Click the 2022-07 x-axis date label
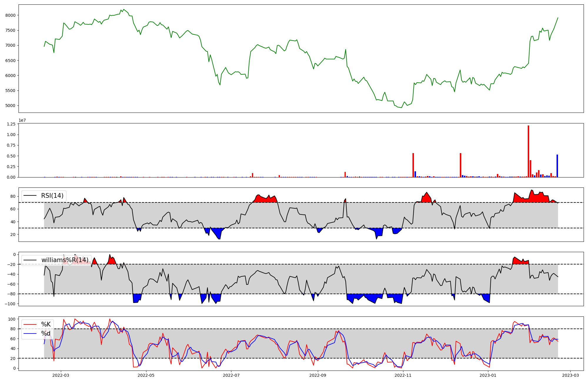 [x=231, y=375]
